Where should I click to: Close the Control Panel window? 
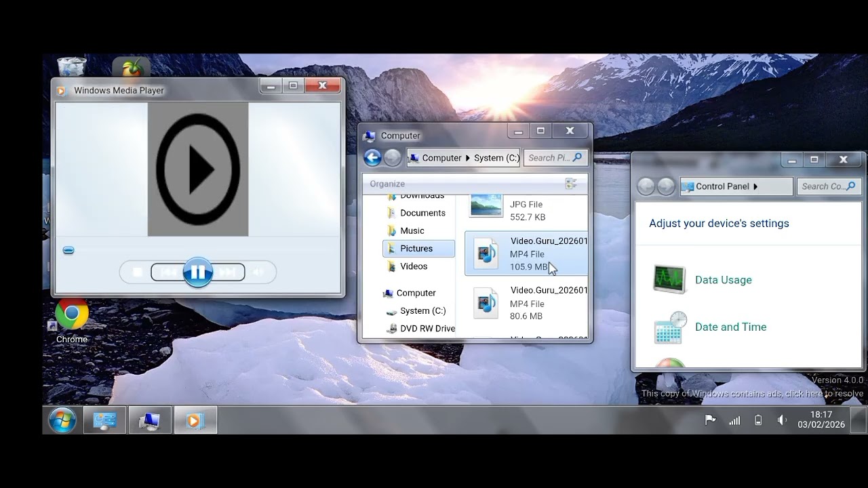pos(844,160)
